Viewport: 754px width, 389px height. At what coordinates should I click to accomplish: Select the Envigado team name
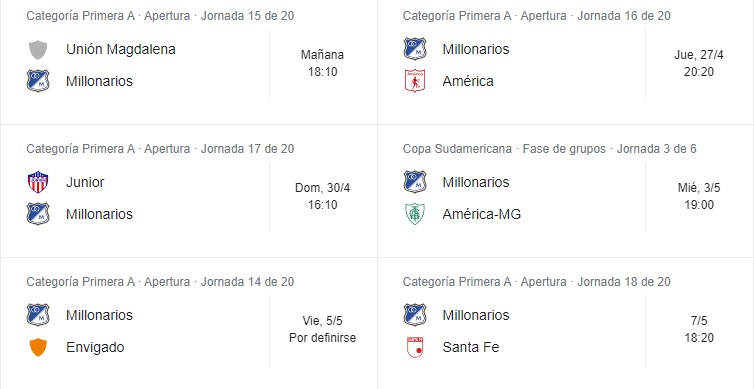(95, 347)
